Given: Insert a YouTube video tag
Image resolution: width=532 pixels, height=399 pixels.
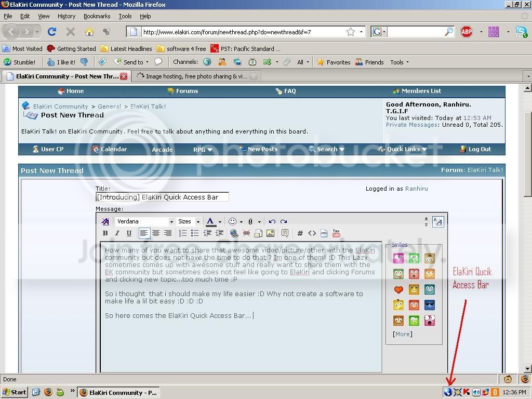Looking at the screenshot, I should tap(336, 233).
